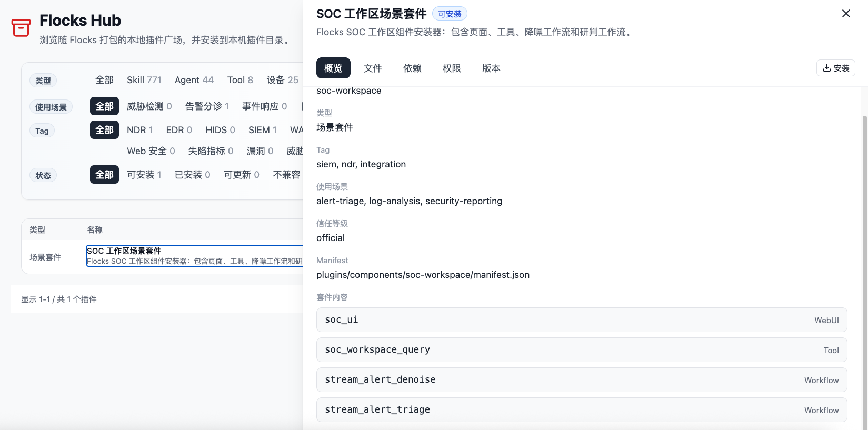Close the SOC 工作区场景套件 detail panel

coord(846,14)
